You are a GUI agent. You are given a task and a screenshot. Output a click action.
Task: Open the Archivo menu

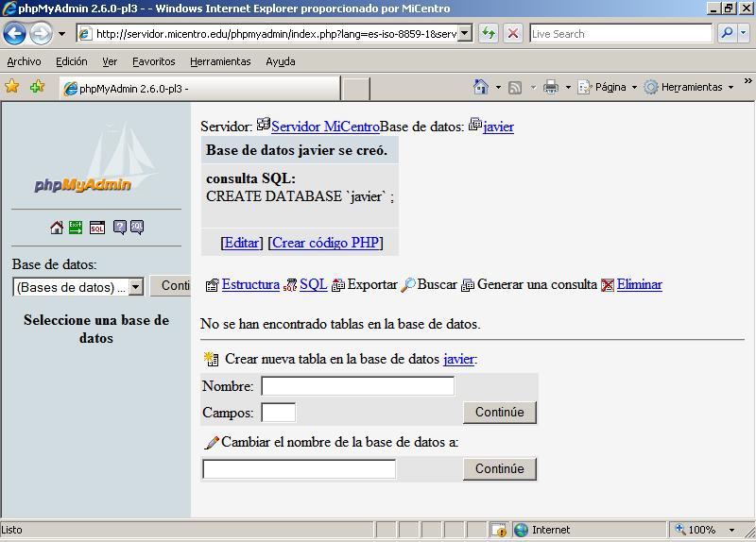point(24,61)
